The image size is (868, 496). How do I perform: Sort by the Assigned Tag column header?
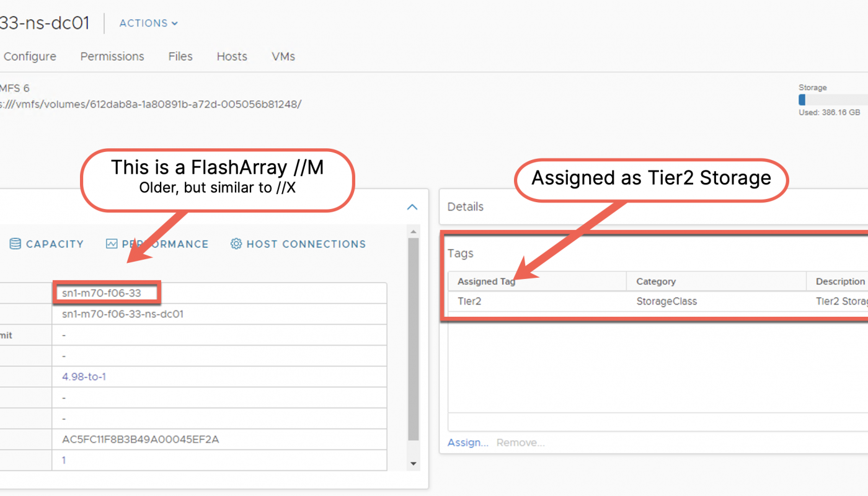tap(486, 281)
